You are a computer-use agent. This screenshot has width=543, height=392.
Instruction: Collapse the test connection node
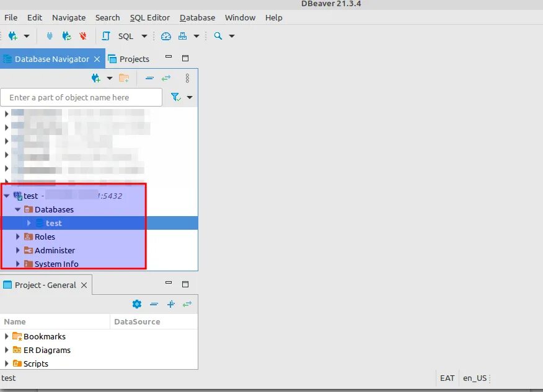(6, 196)
